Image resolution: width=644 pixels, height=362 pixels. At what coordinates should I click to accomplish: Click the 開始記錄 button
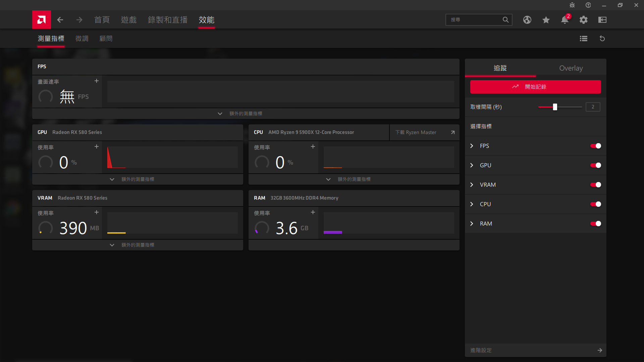(x=536, y=87)
